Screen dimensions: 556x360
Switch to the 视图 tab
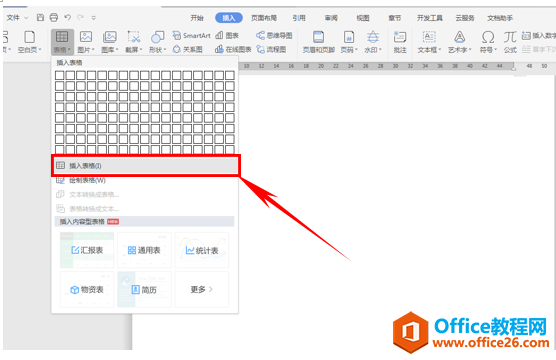363,18
